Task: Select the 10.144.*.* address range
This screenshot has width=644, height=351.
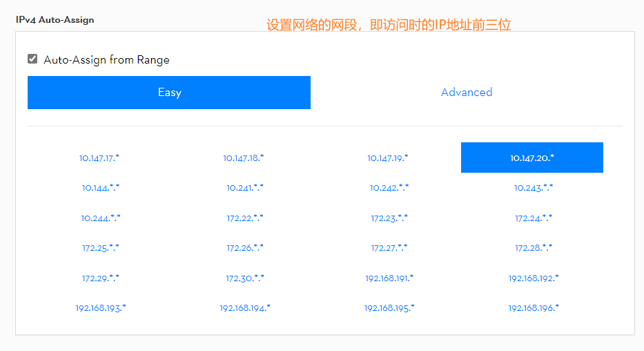Action: 101,188
